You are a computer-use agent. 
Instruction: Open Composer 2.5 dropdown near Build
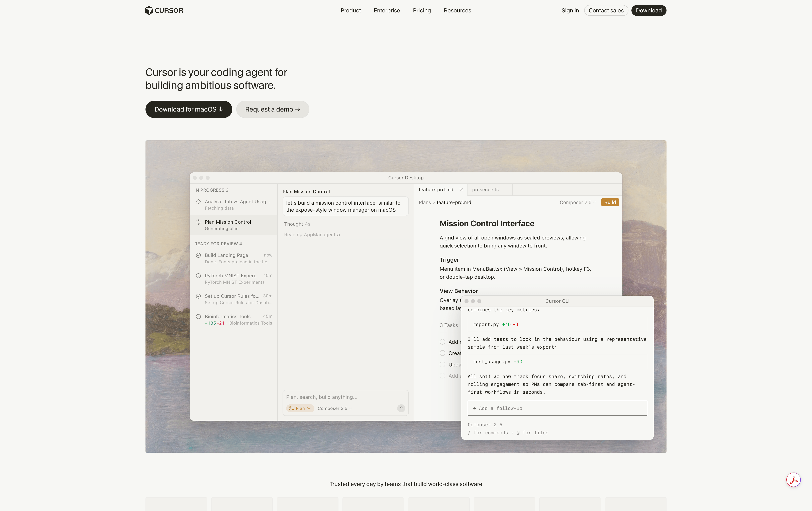[578, 202]
